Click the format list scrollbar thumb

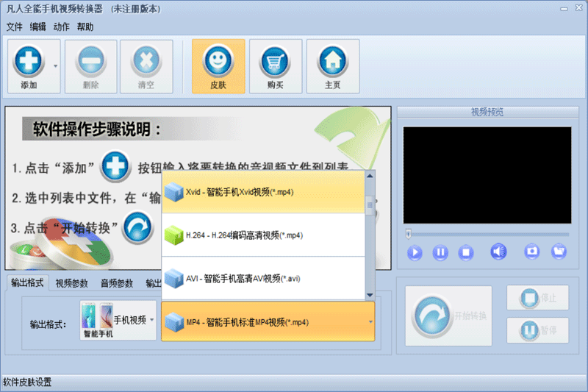pyautogui.click(x=370, y=205)
